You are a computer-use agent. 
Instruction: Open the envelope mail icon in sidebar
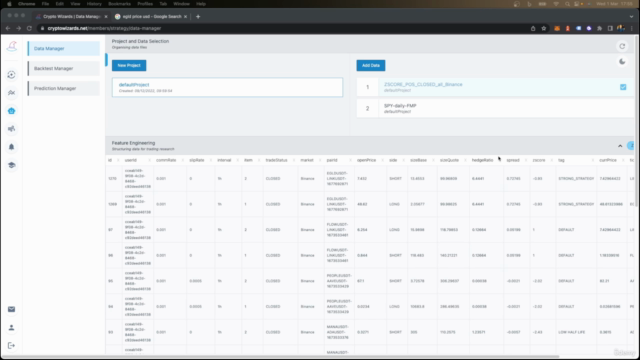click(x=11, y=309)
